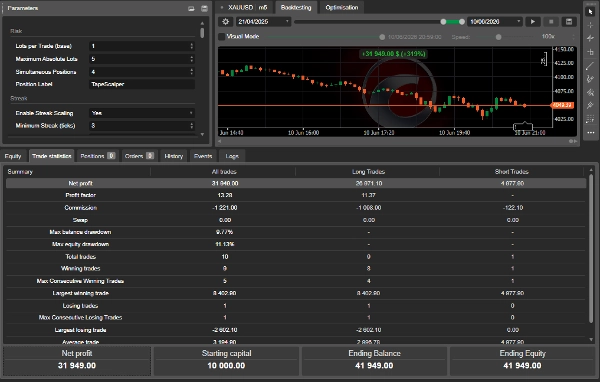
Task: Open the end date dropdown
Action: tap(495, 22)
